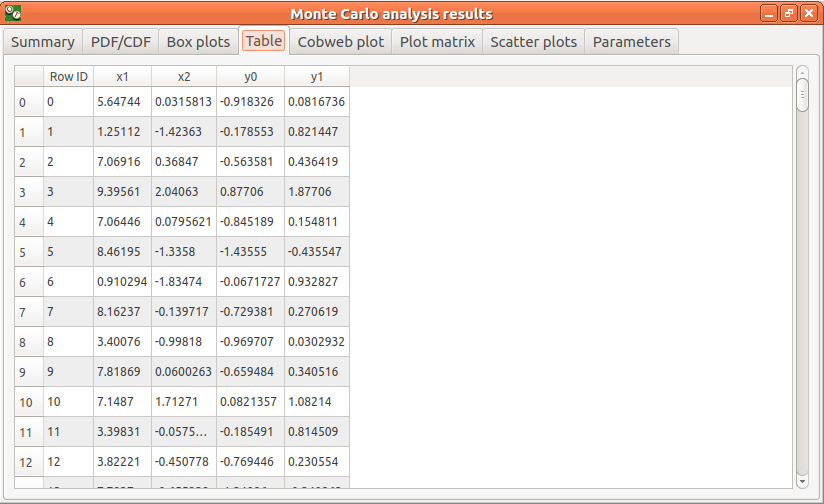Screen dimensions: 824x504
Task: Click the x1 column header
Action: coord(122,76)
